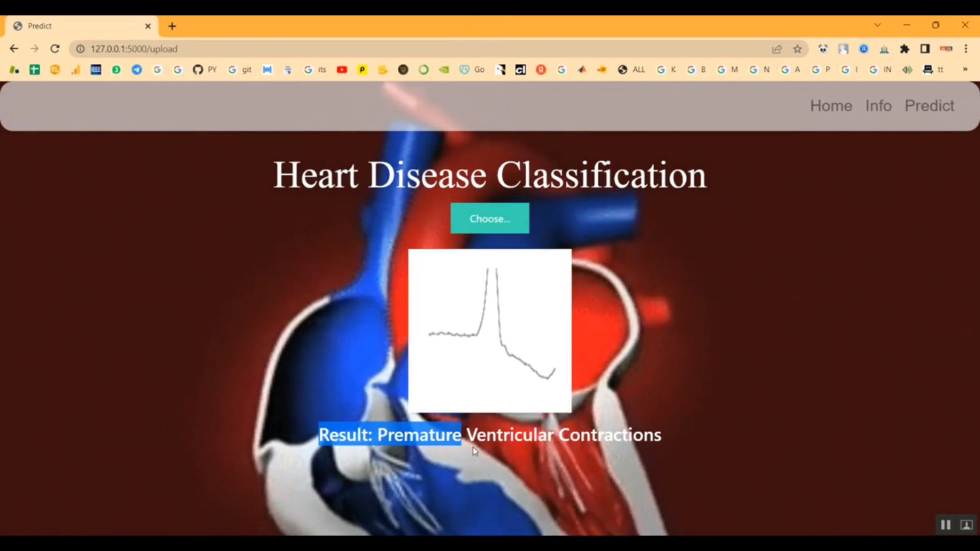Show hidden bookmarks with the double chevron
This screenshot has height=551, width=980.
(x=965, y=69)
